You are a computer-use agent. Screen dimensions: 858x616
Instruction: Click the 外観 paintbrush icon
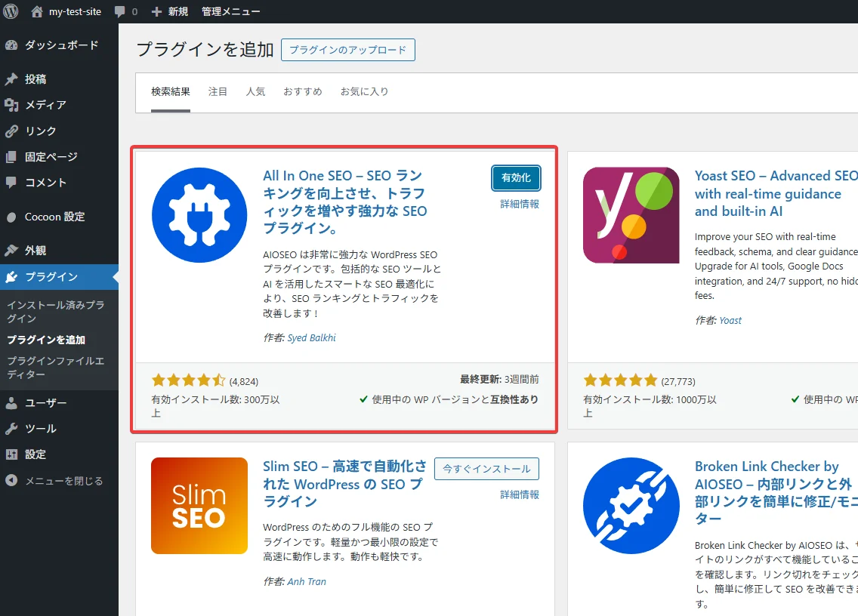pyautogui.click(x=11, y=251)
